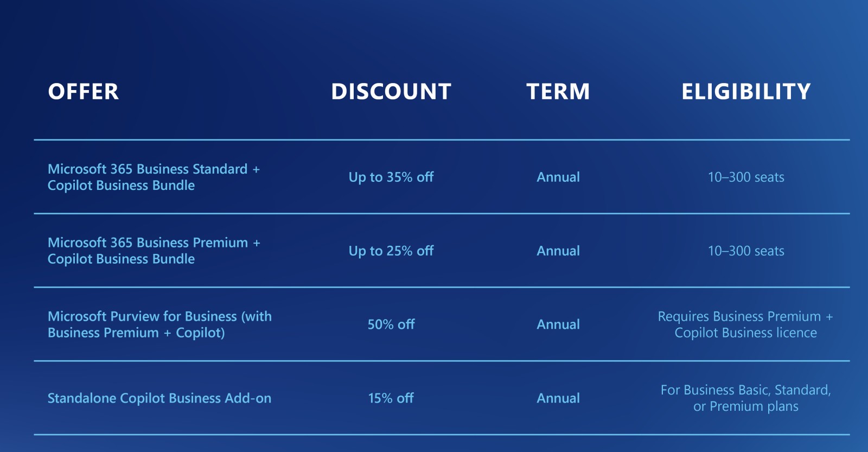Click Annual term in Business Premium row
This screenshot has width=868, height=452.
558,251
